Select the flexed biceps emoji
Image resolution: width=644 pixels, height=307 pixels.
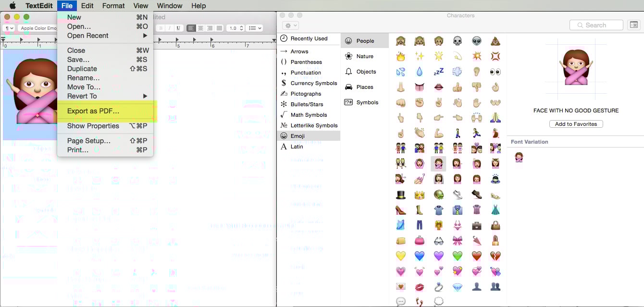click(x=438, y=133)
